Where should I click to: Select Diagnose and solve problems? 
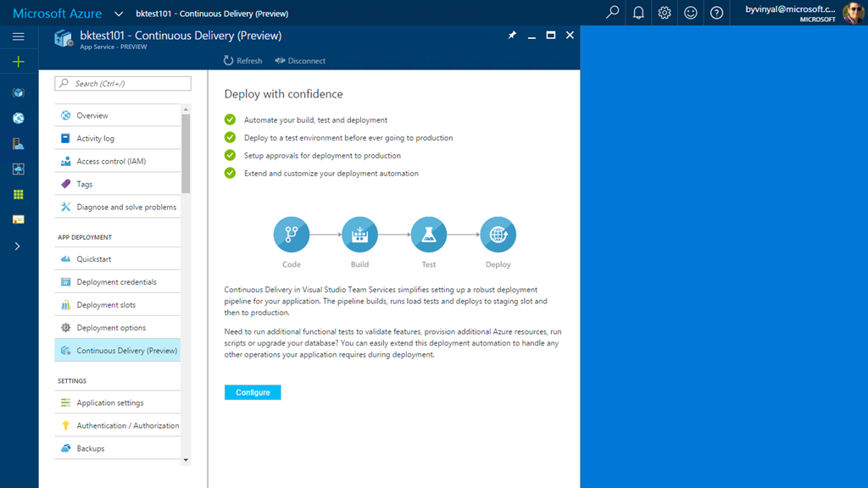[126, 207]
